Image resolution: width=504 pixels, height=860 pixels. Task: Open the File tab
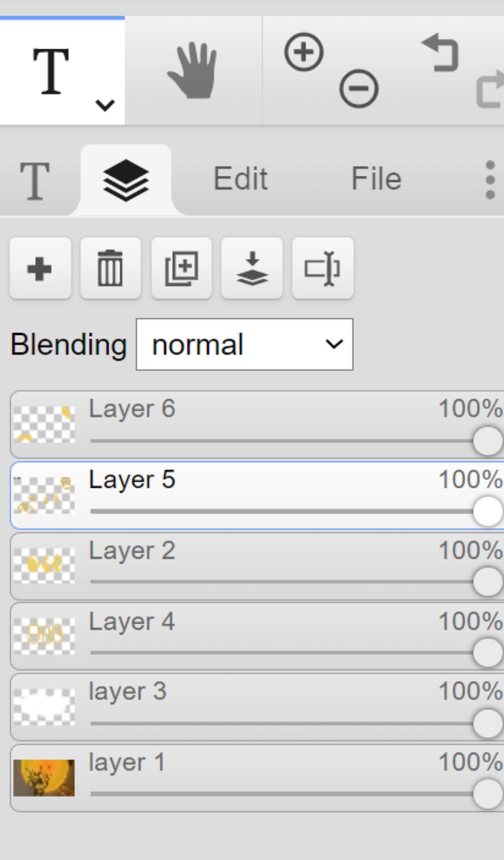pos(377,179)
